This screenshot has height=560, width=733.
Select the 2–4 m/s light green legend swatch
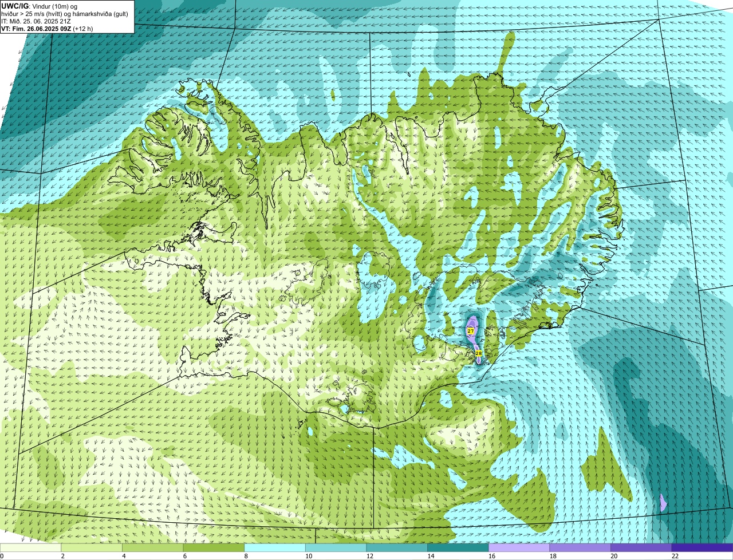(92, 548)
